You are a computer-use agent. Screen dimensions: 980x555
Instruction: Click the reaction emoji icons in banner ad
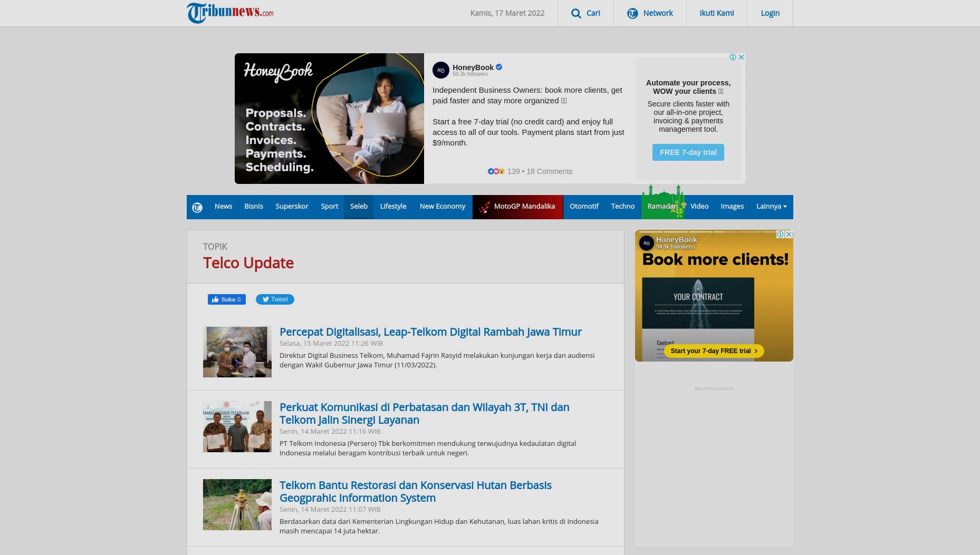coord(496,171)
